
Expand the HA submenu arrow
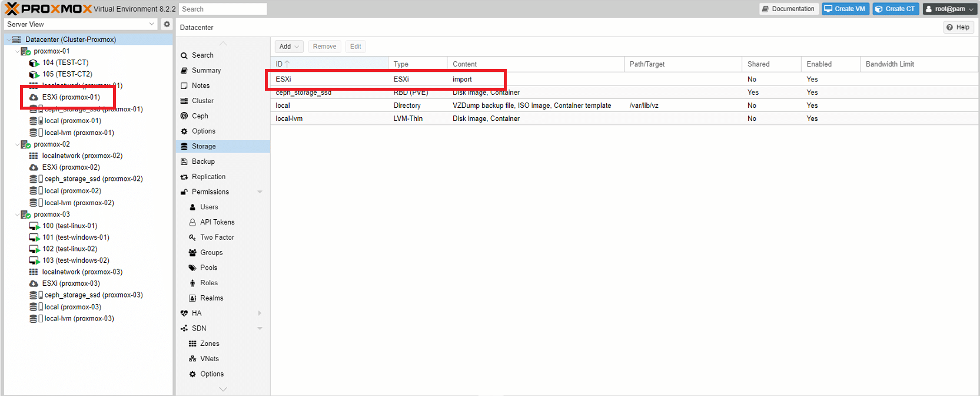coord(260,313)
